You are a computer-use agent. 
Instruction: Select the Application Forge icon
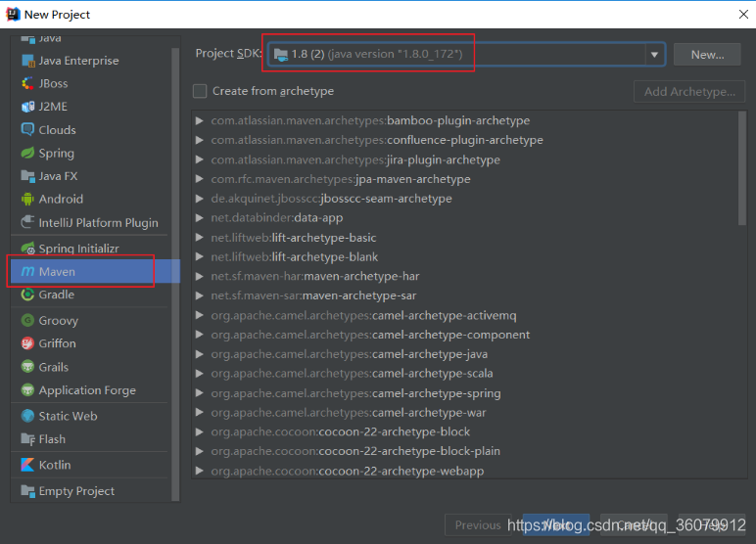(28, 389)
